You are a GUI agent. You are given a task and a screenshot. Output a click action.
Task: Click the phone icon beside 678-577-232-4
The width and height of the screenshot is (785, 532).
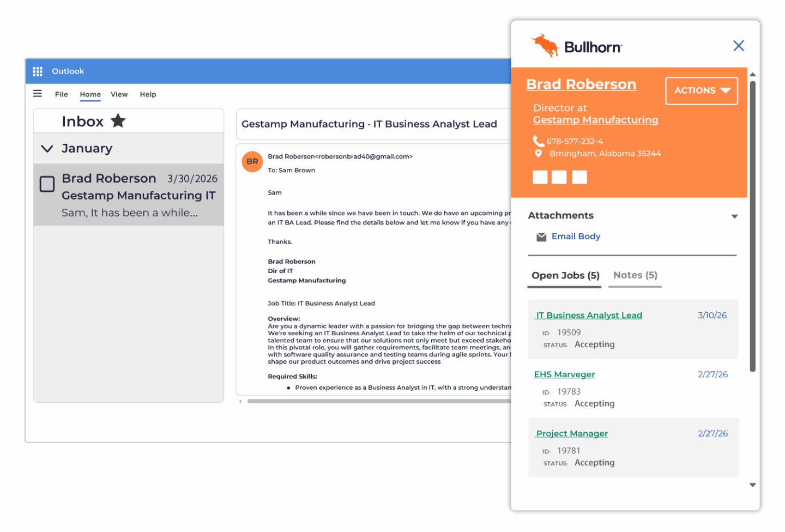tap(538, 141)
